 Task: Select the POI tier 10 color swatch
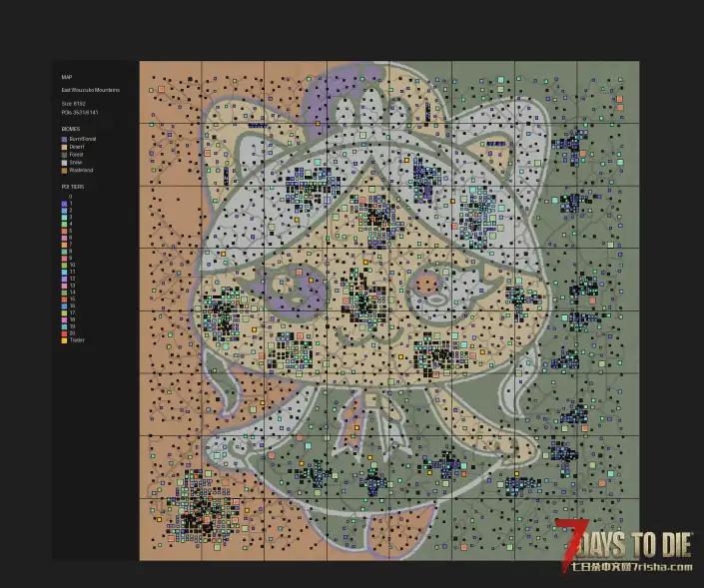pos(64,265)
